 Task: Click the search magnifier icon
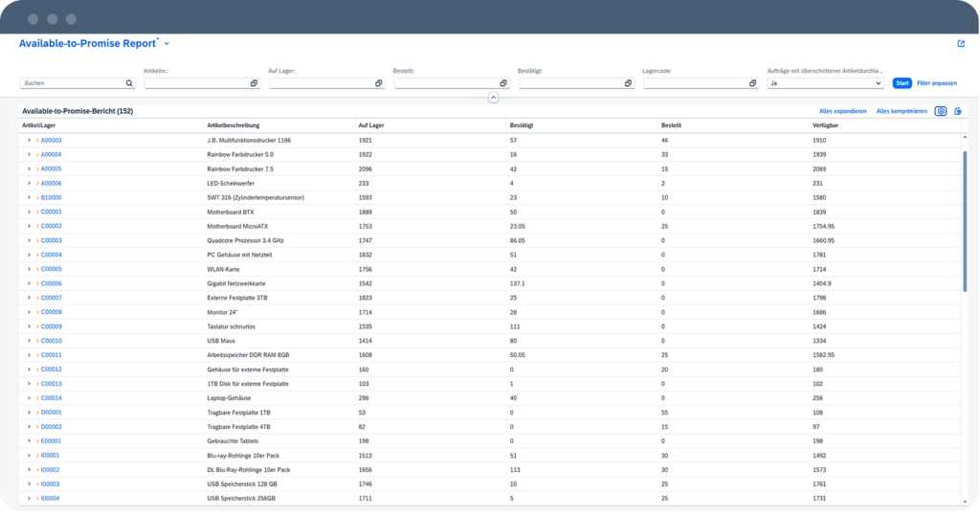[129, 83]
